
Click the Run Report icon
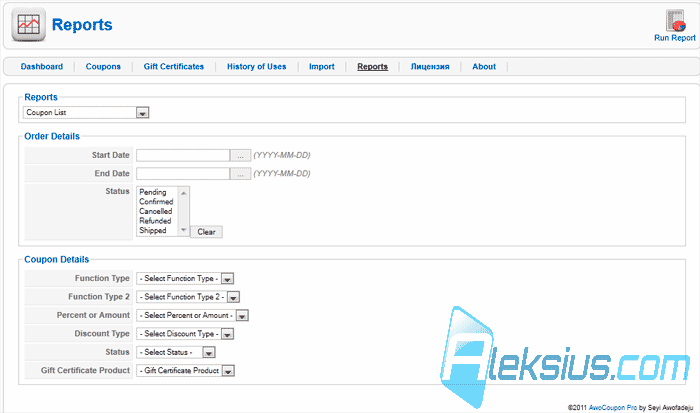(675, 21)
